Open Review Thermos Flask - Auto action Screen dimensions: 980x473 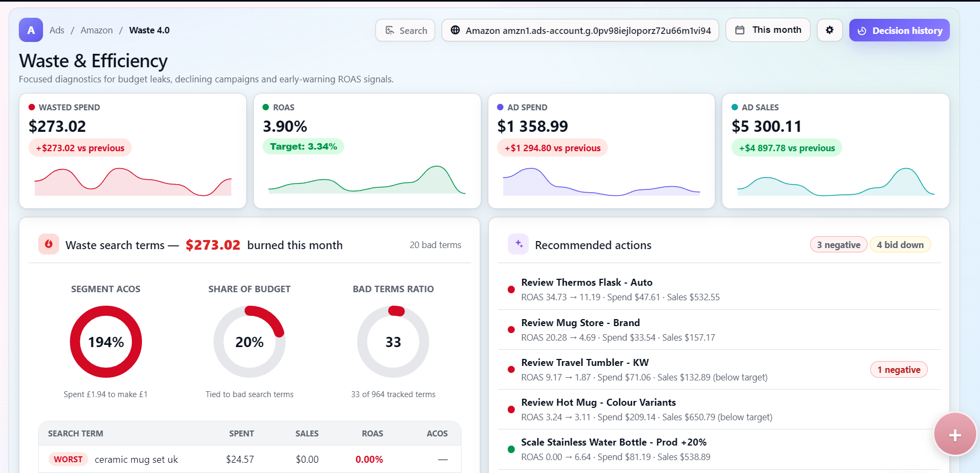(x=719, y=290)
